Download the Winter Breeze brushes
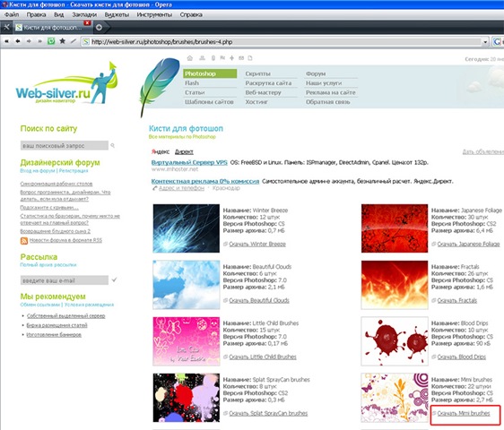This screenshot has width=504, height=430. pyautogui.click(x=257, y=244)
